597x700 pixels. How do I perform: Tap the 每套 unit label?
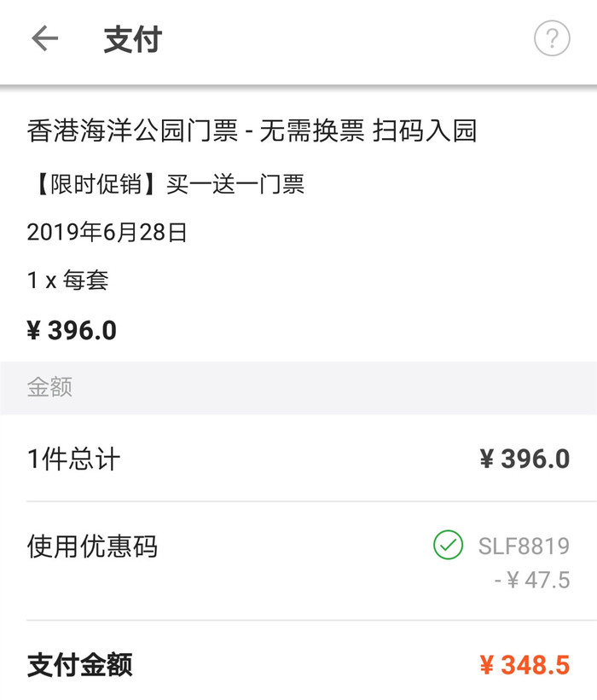[x=84, y=280]
